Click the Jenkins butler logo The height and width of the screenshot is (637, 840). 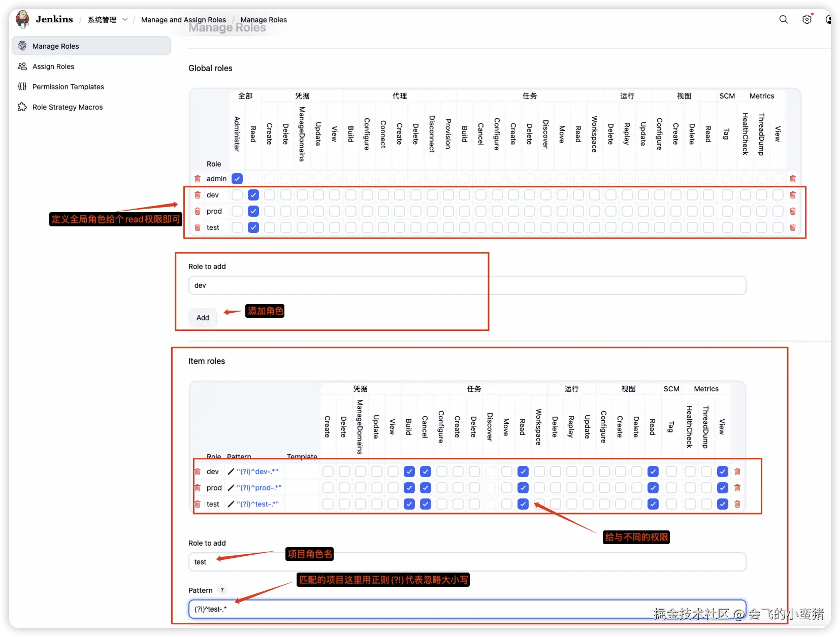point(22,19)
